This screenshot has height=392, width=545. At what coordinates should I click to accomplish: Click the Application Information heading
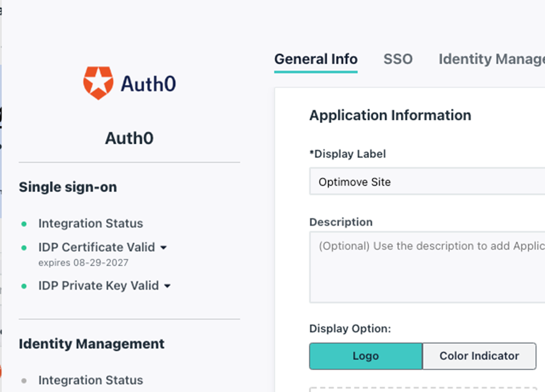pos(390,116)
